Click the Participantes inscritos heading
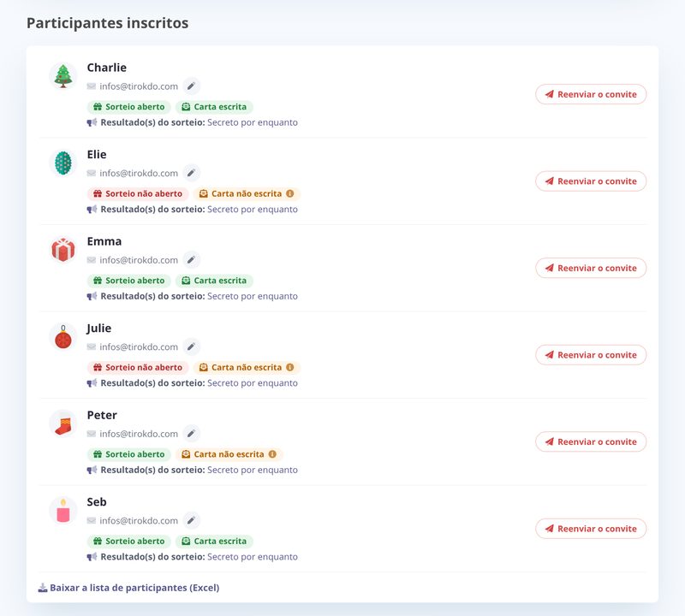Image resolution: width=685 pixels, height=616 pixels. [108, 23]
